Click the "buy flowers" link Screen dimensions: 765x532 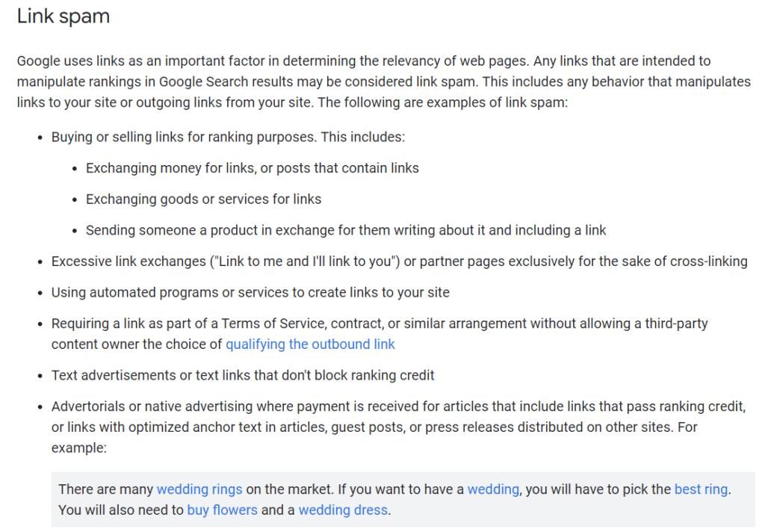(223, 510)
